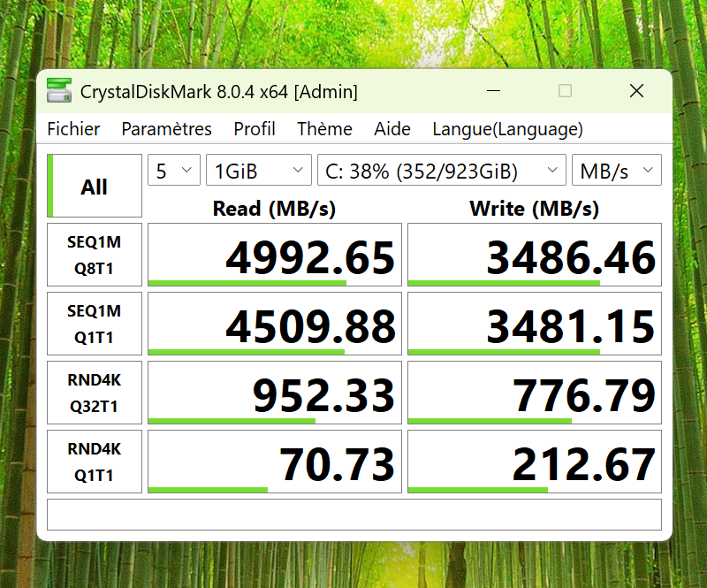Change the MB/s unit dropdown
The image size is (707, 588).
(616, 171)
